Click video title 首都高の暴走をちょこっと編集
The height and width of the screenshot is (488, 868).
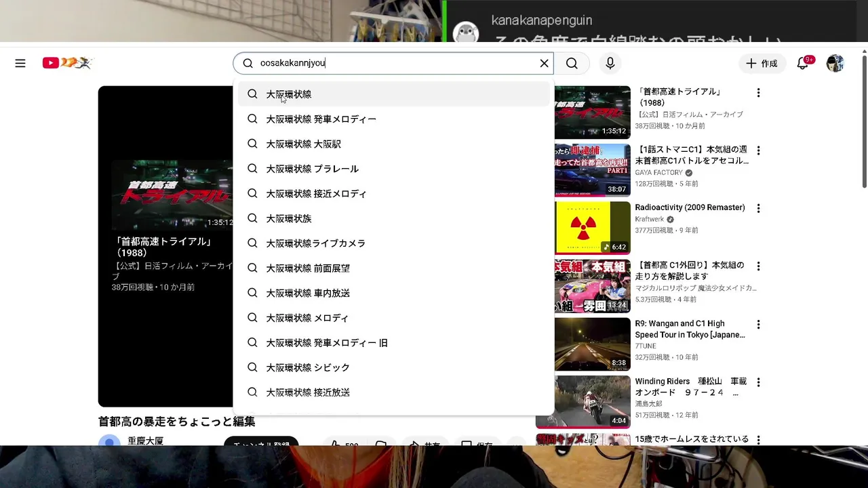(x=177, y=422)
